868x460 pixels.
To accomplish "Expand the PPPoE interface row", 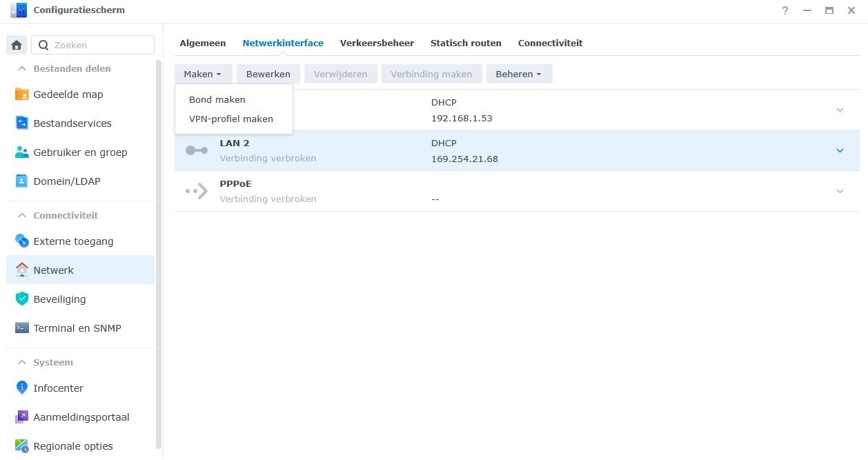I will click(840, 191).
